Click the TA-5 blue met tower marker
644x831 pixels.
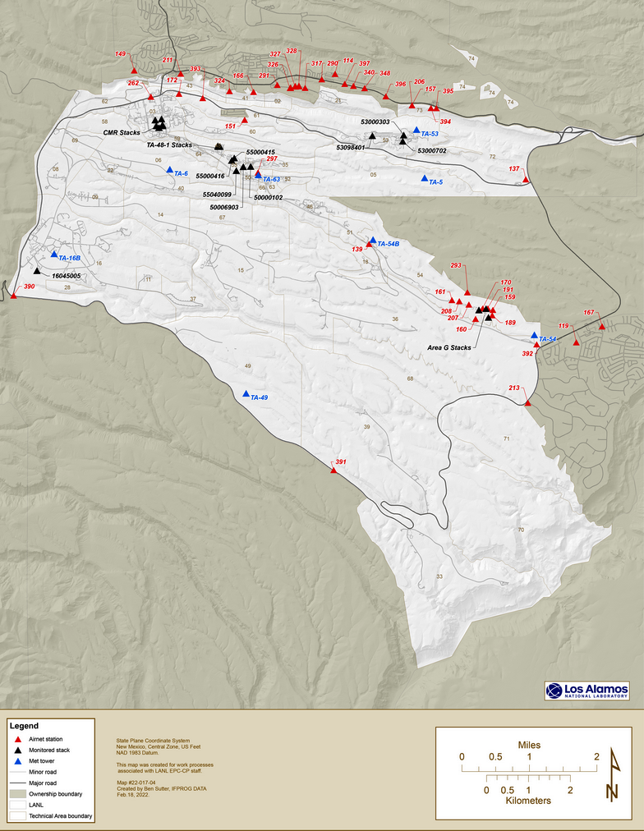424,179
